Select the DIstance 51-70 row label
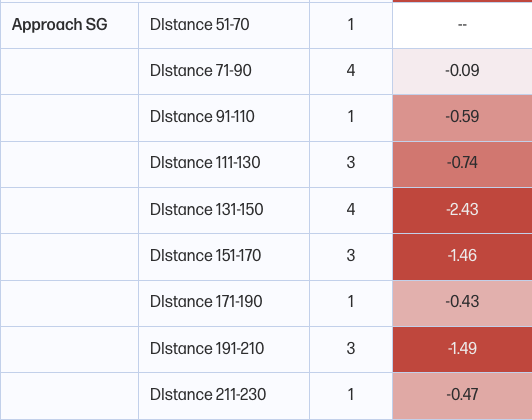 (200, 25)
